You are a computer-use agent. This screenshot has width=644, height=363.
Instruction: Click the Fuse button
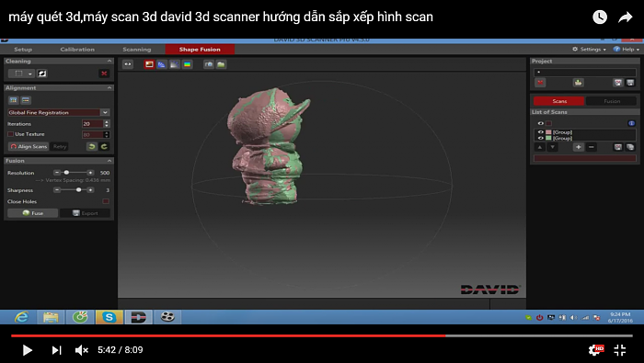(32, 213)
